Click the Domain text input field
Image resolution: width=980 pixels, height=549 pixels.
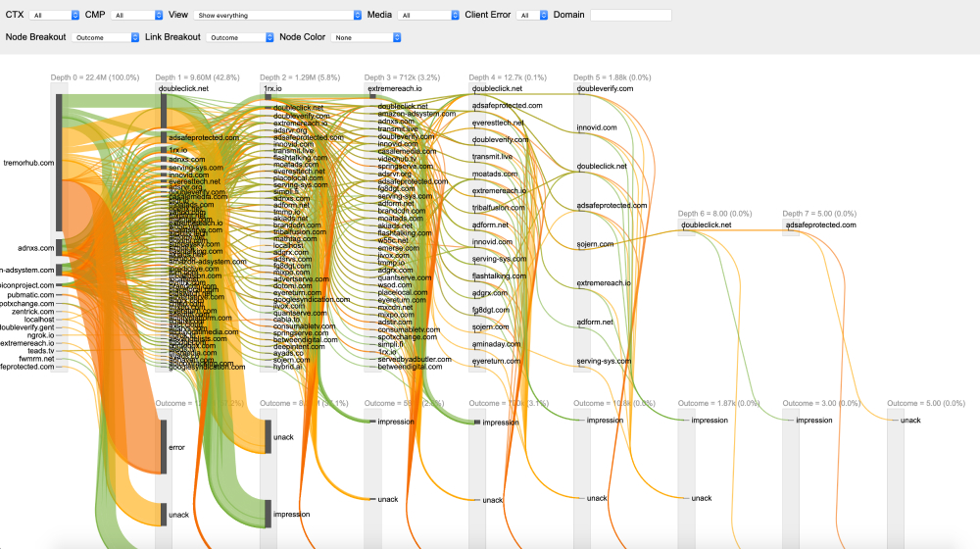coord(630,16)
